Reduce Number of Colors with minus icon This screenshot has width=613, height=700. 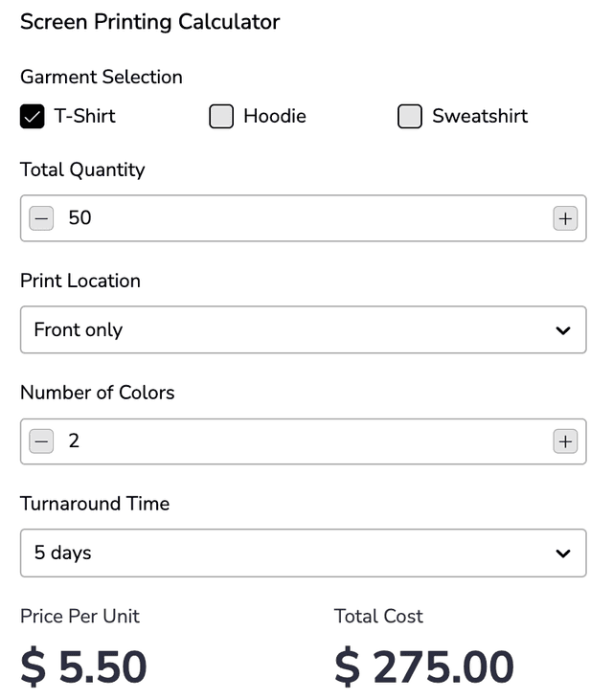41,441
